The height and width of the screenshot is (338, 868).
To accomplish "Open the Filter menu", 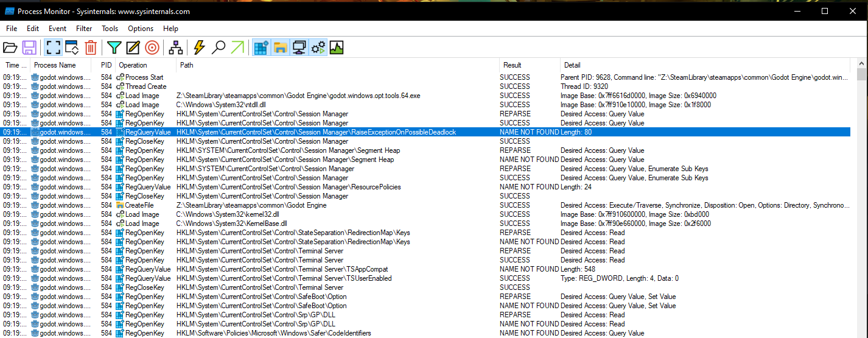I will click(x=84, y=29).
